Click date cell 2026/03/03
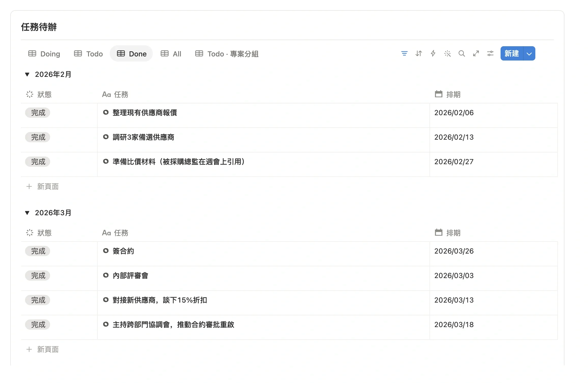588x383 pixels. 494,278
